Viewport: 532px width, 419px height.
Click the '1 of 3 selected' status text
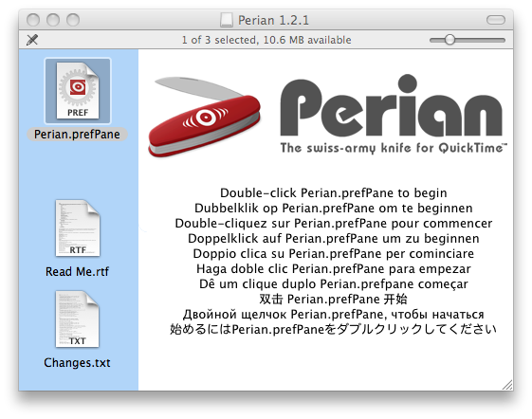[x=266, y=40]
